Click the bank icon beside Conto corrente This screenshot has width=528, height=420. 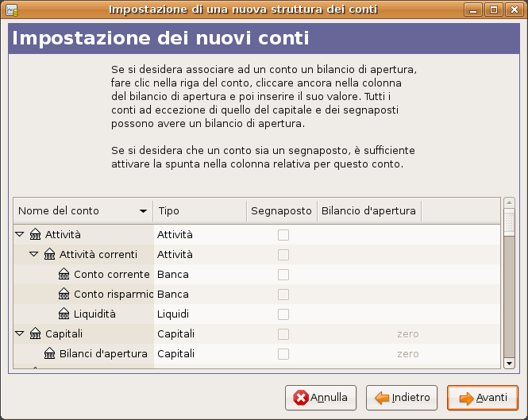[64, 274]
